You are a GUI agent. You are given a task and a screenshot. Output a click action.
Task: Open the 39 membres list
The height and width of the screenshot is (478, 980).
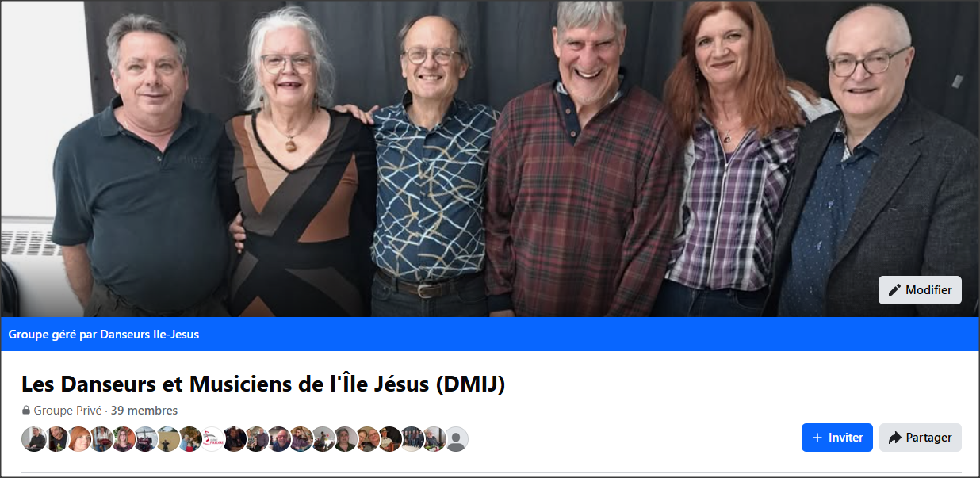pos(144,411)
